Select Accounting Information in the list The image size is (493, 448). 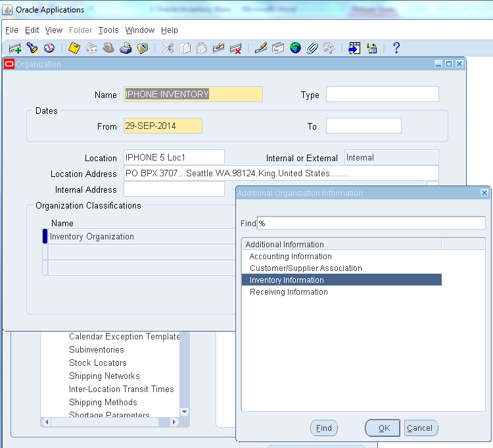pyautogui.click(x=341, y=257)
